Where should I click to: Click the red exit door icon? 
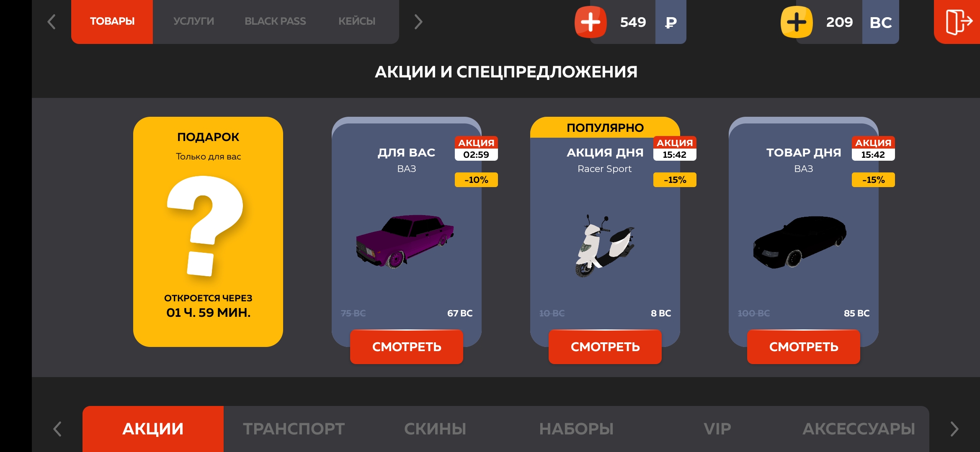point(958,22)
